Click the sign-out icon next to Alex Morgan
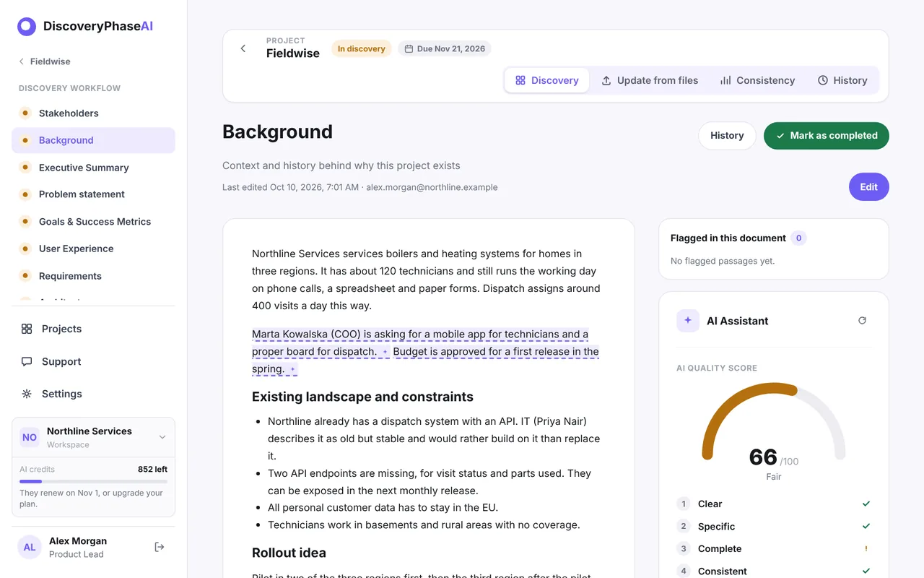Viewport: 924px width, 578px height. 160,547
